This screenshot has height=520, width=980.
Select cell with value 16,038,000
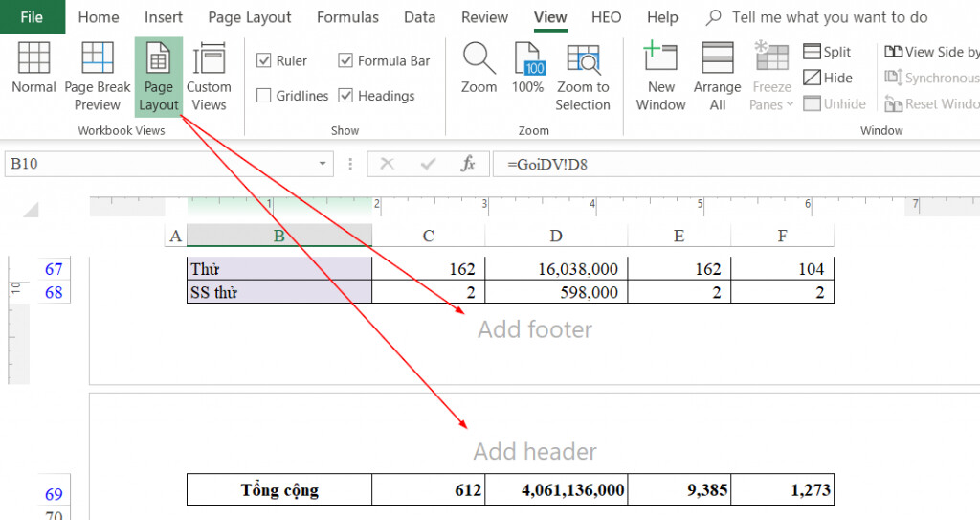point(556,269)
